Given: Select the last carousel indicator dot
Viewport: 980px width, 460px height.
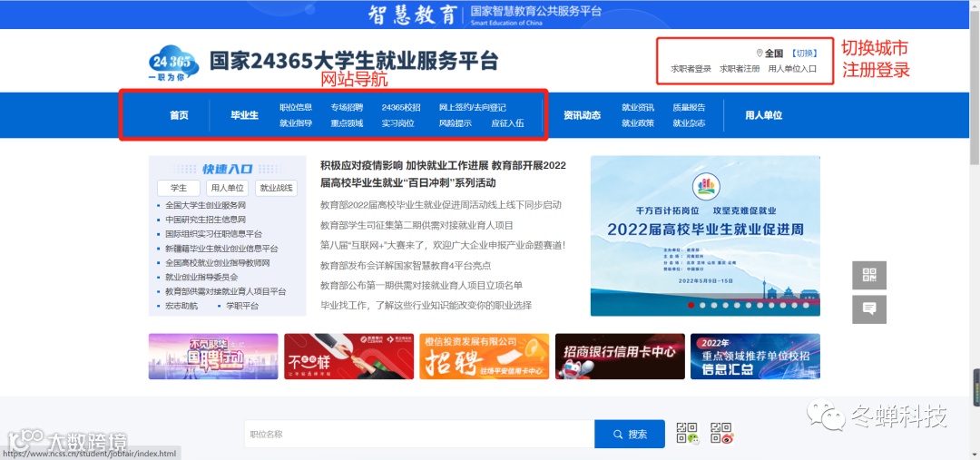Looking at the screenshot, I should pyautogui.click(x=807, y=305).
